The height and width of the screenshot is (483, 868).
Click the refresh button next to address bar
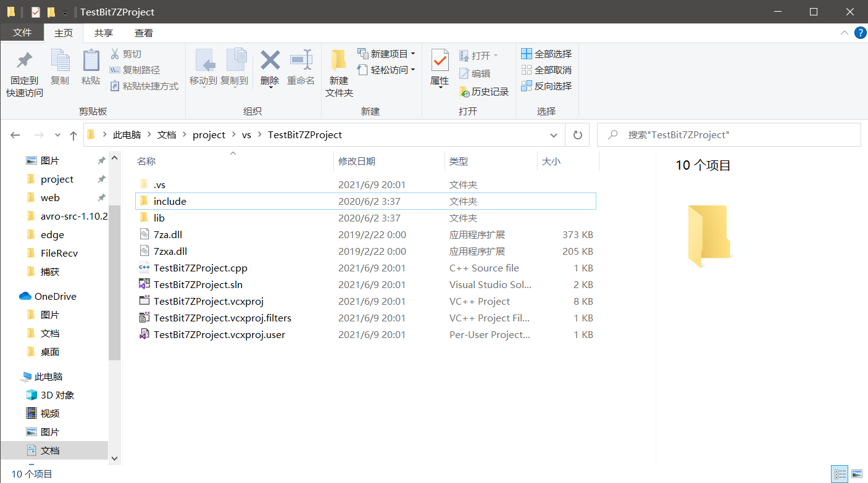[x=577, y=134]
